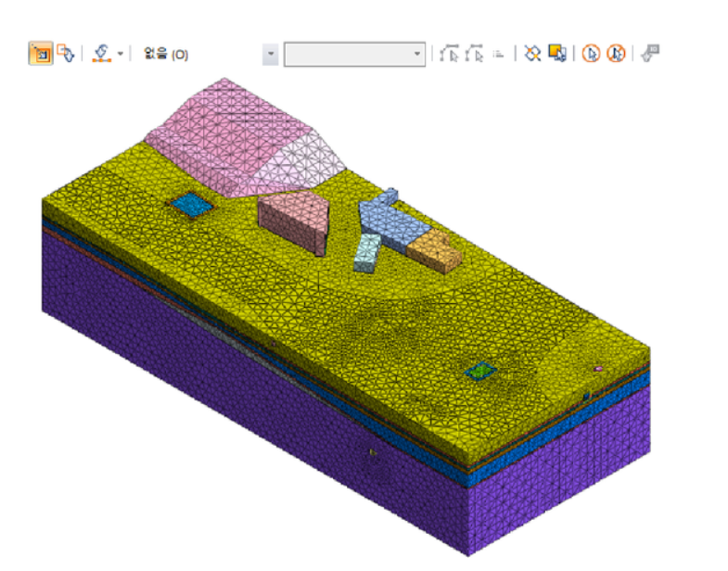Open the empty combo box in toolbar

(x=354, y=55)
